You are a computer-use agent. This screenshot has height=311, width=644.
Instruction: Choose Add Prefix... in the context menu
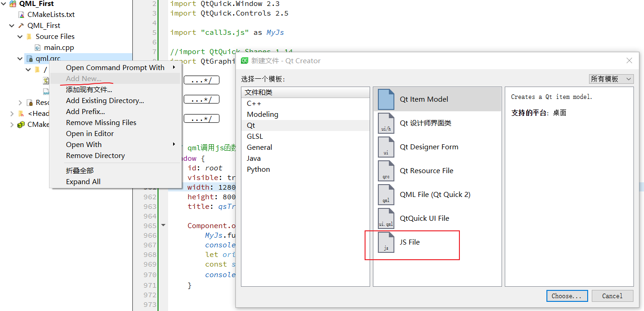pyautogui.click(x=115, y=112)
